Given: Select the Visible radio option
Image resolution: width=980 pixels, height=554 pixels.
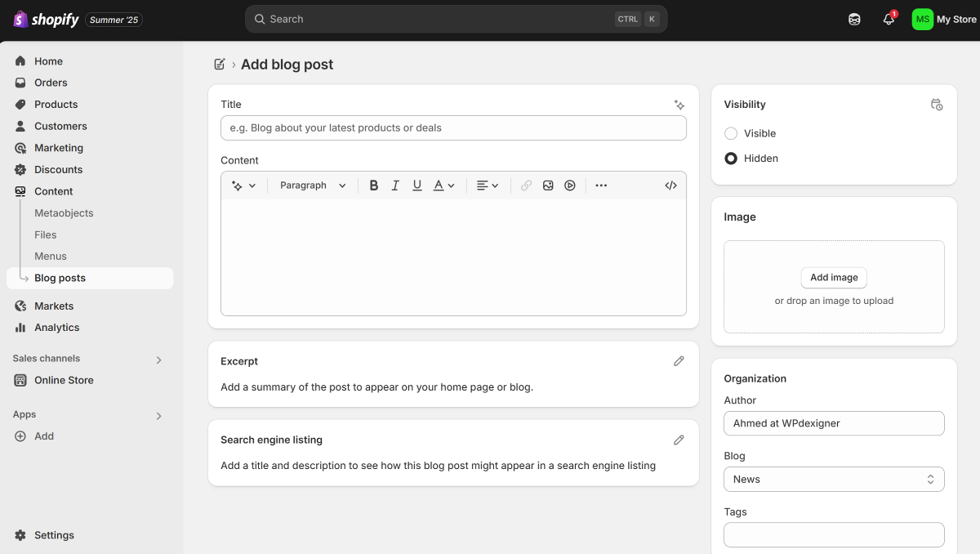Looking at the screenshot, I should (x=731, y=133).
